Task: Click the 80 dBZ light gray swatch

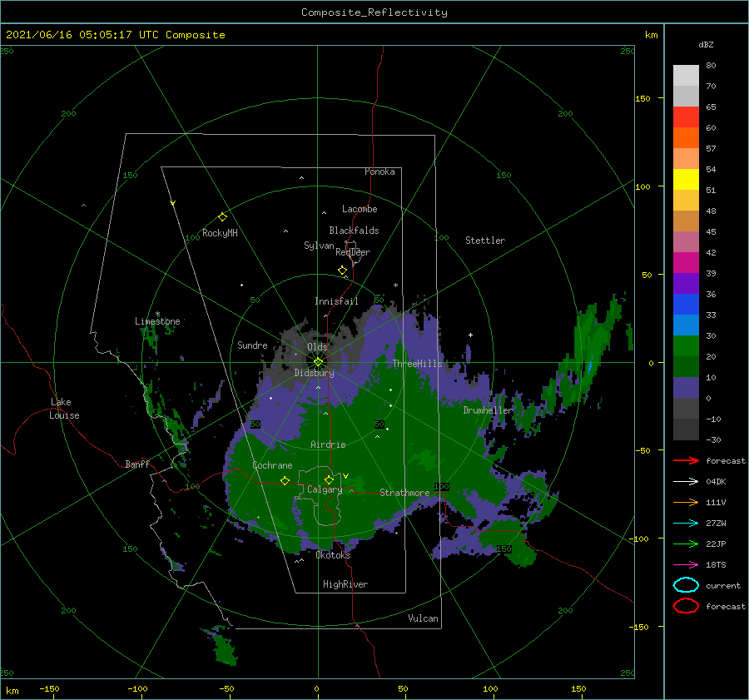Action: pos(686,75)
